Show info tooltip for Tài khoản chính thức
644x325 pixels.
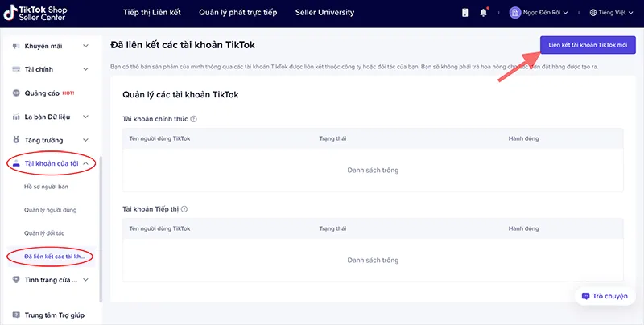pos(193,119)
